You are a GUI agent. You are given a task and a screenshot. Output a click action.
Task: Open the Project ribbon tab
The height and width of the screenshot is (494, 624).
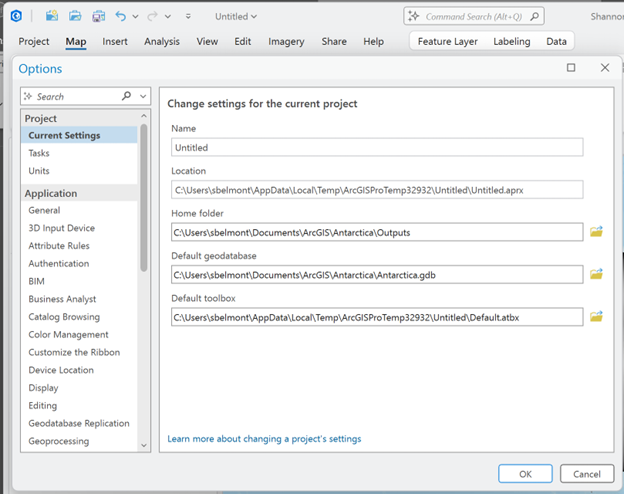(x=34, y=41)
